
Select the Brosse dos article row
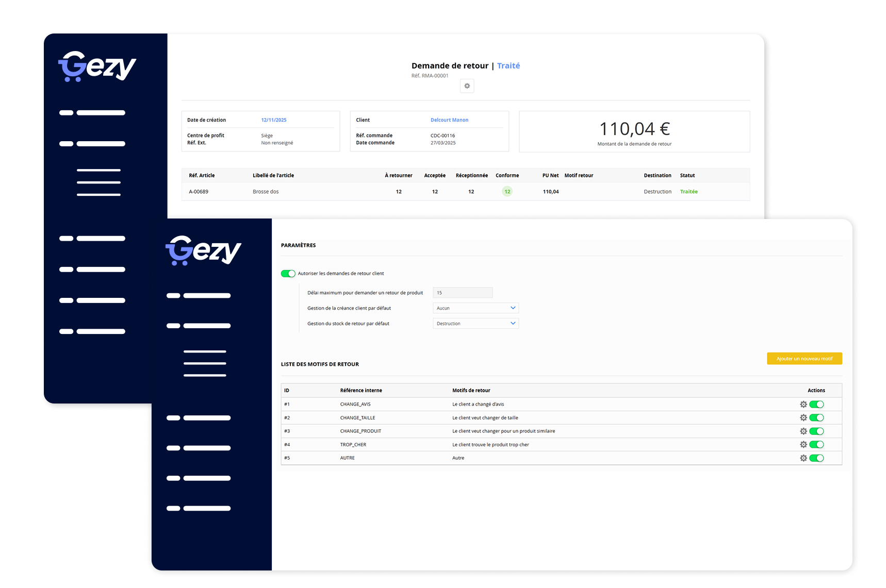[266, 192]
